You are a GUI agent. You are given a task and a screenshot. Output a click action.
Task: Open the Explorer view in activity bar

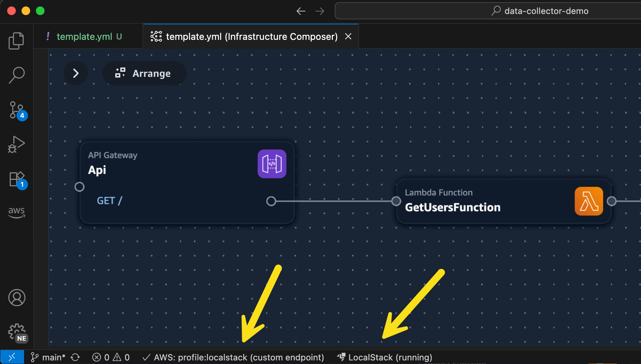click(16, 41)
